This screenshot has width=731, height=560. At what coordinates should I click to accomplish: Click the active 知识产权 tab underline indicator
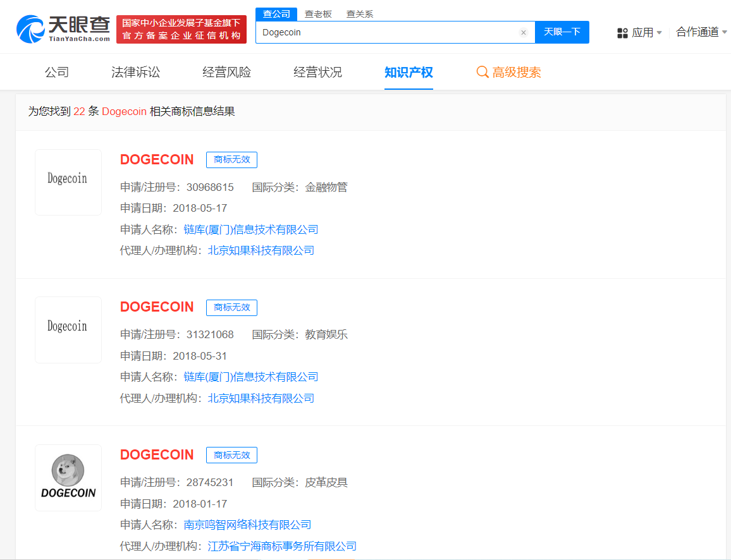point(408,88)
